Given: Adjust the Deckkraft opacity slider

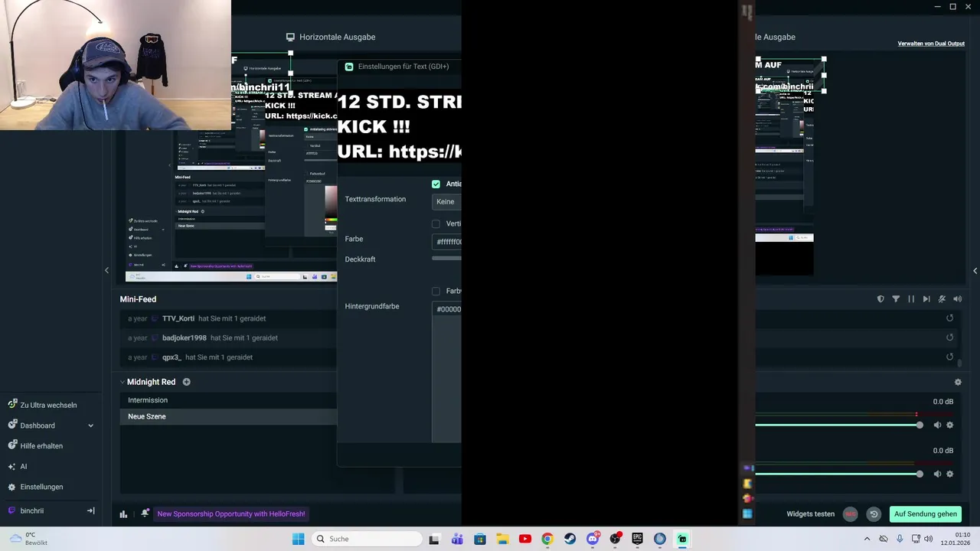Looking at the screenshot, I should point(446,259).
